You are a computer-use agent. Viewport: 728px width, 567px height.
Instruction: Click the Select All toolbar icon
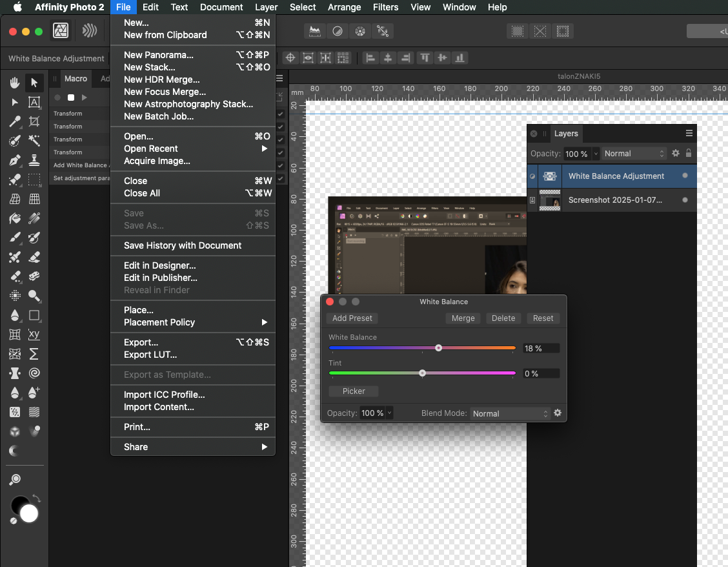[517, 31]
